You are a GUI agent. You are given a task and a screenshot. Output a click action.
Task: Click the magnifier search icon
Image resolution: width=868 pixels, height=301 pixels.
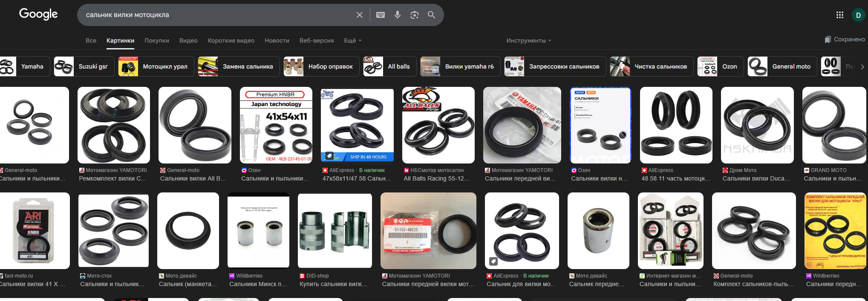pyautogui.click(x=431, y=15)
